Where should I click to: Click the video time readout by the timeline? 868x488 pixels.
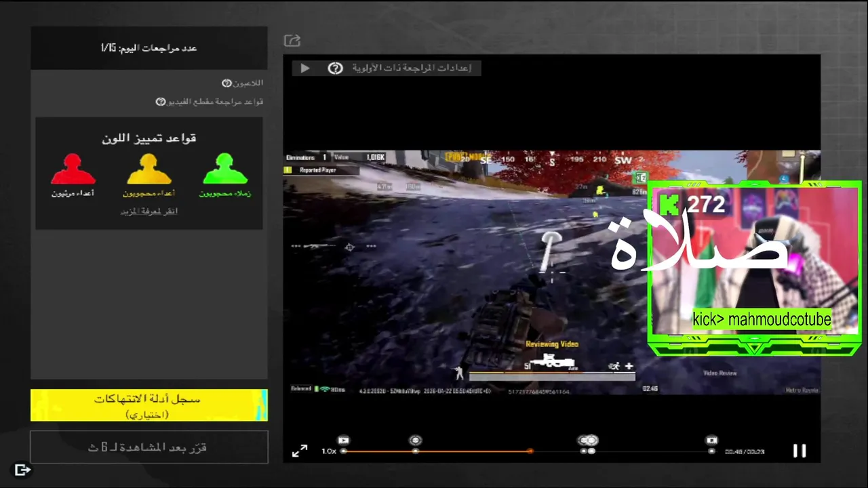pos(745,451)
